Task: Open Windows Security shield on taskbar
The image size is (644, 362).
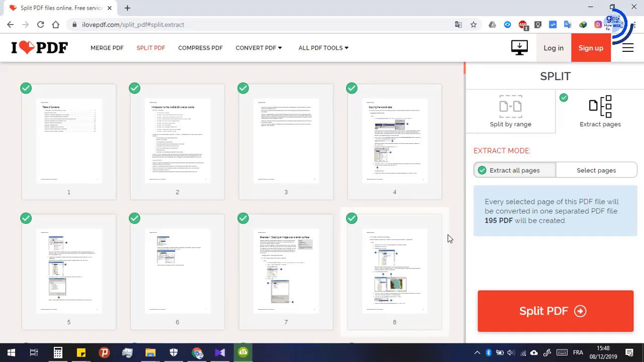Action: pos(174,352)
